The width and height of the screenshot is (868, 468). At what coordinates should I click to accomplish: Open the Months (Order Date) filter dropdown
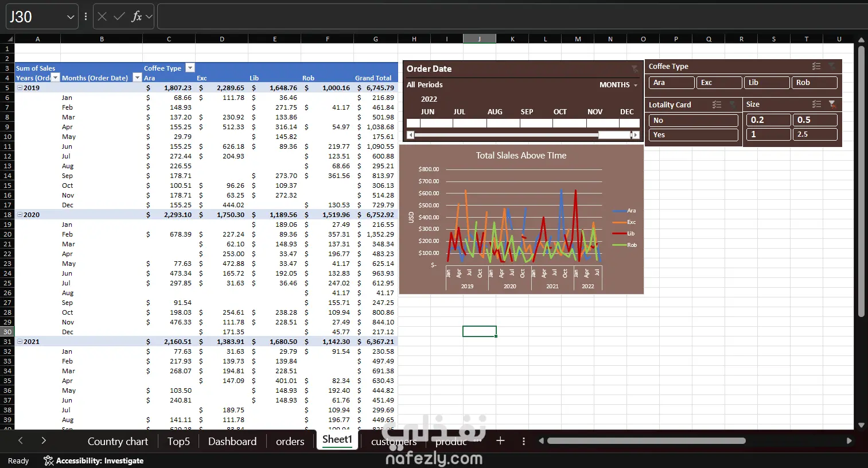(x=137, y=78)
